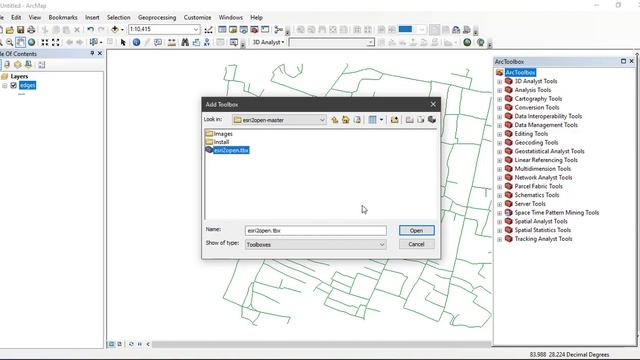Expand Spatial Statistics Tools toolbox
This screenshot has height=360, width=640.
(x=499, y=231)
